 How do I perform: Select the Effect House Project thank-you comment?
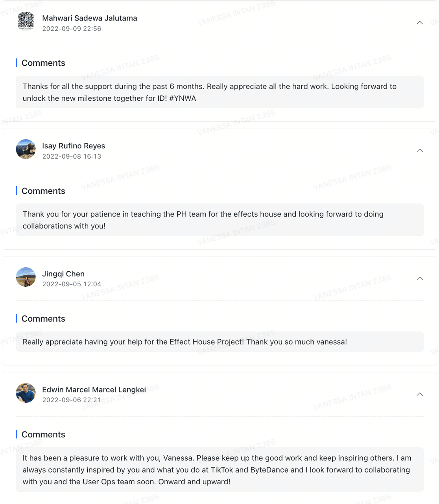click(x=220, y=342)
